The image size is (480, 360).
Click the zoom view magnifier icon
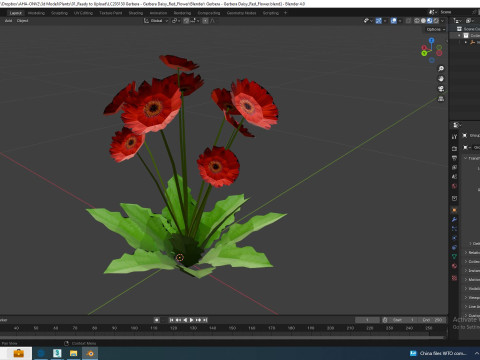[x=441, y=69]
